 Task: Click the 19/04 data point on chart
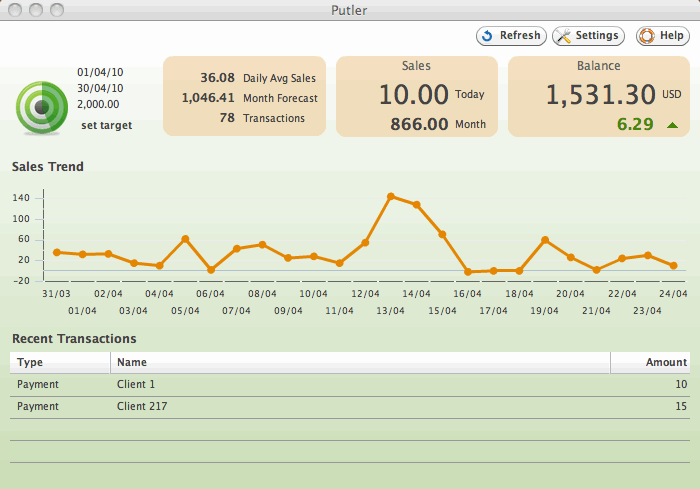pyautogui.click(x=545, y=240)
